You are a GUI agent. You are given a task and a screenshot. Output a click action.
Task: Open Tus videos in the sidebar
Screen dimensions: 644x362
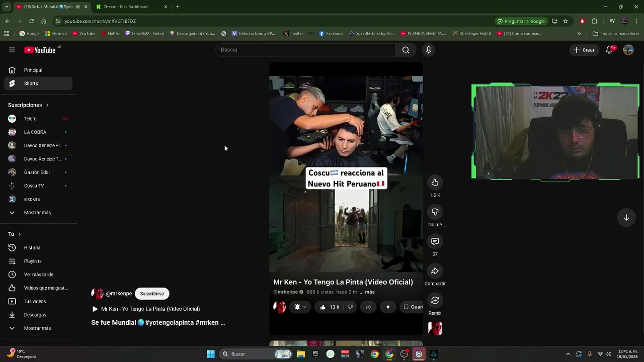click(x=38, y=301)
